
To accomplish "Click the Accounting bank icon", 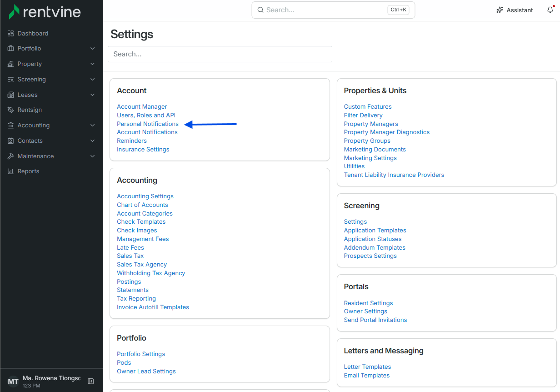I will tap(11, 125).
